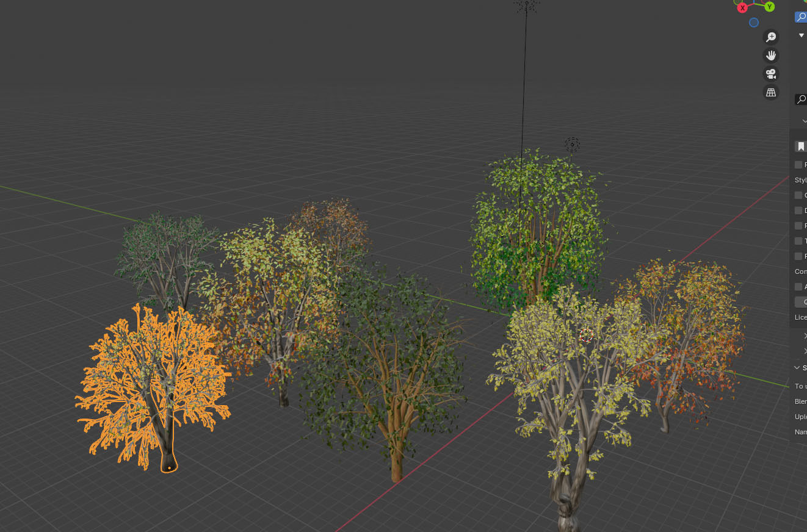Select the dashed circle light object above the green tree
The image size is (807, 532).
pyautogui.click(x=572, y=145)
